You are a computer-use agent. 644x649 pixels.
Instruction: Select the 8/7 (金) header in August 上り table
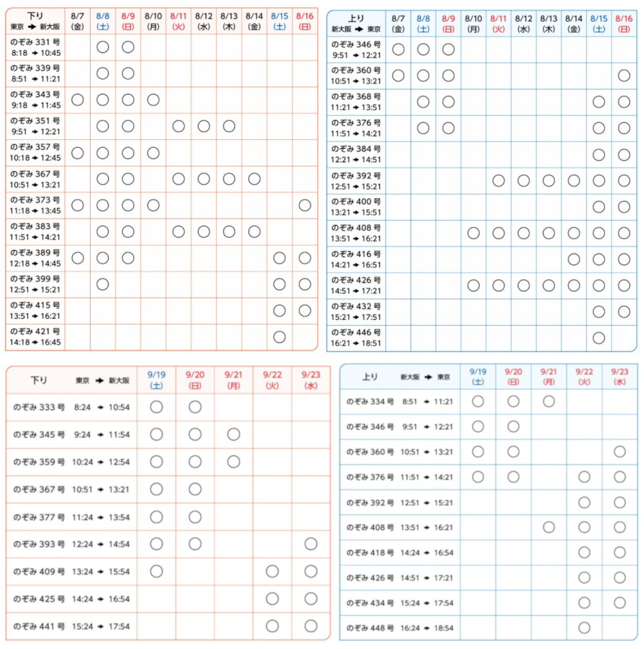[x=398, y=24]
